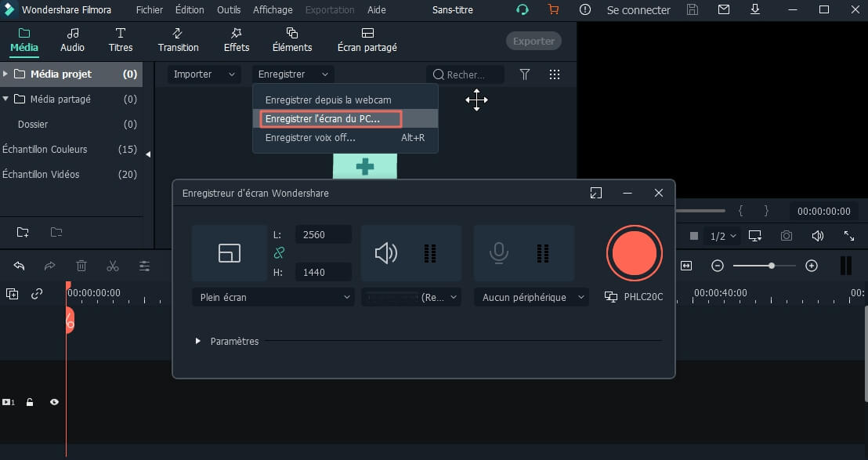Take a snapshot with the camera icon
Viewport: 868px width, 460px height.
point(786,236)
